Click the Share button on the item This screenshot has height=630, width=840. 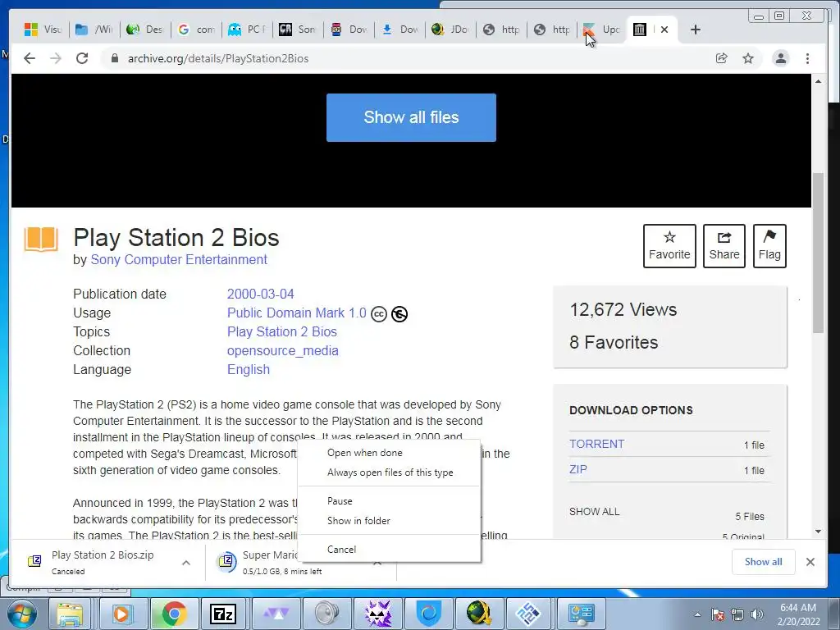coord(724,246)
